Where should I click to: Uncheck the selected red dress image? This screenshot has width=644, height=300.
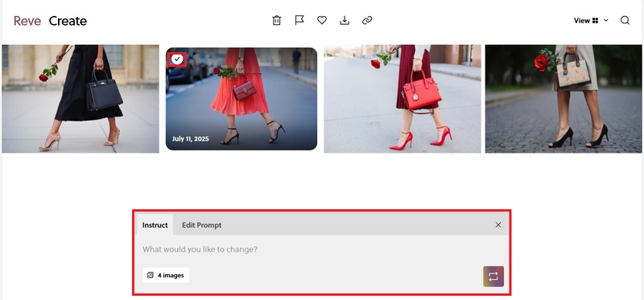click(x=177, y=60)
